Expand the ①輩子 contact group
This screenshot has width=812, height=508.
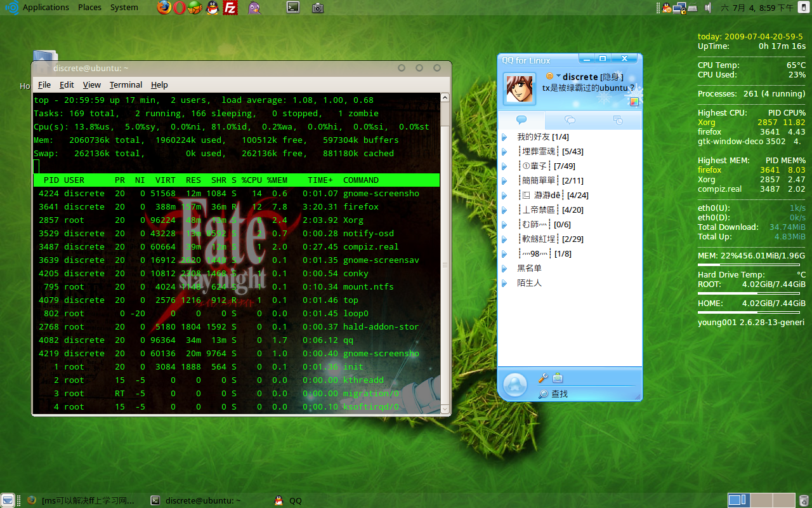504,166
